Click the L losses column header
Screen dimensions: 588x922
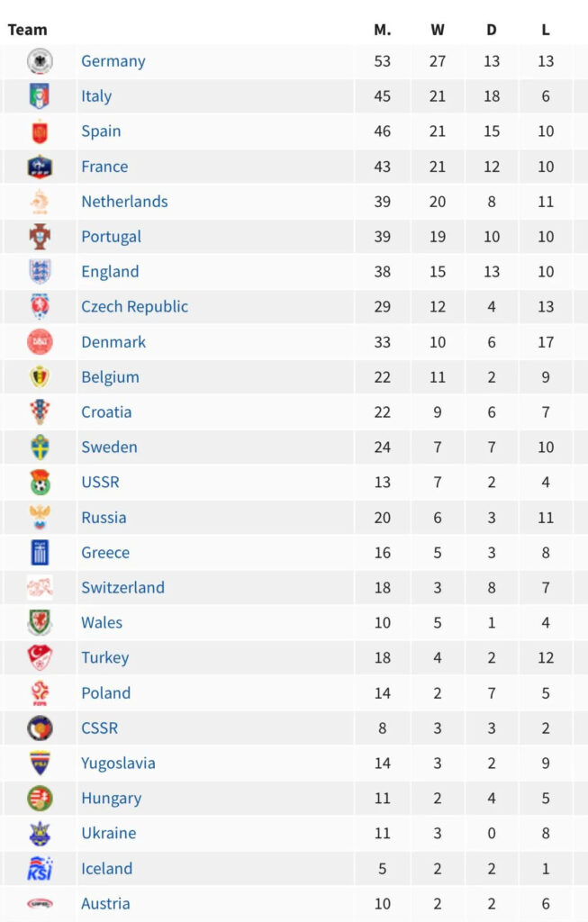tap(546, 30)
